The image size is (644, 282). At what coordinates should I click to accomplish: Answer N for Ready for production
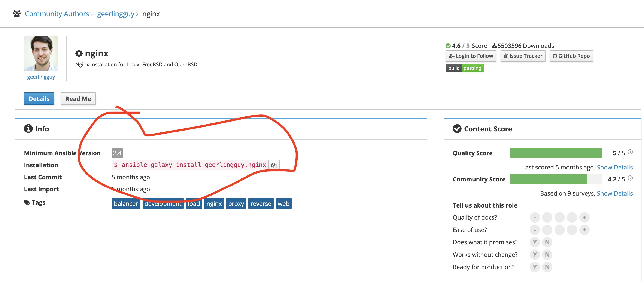click(x=547, y=267)
